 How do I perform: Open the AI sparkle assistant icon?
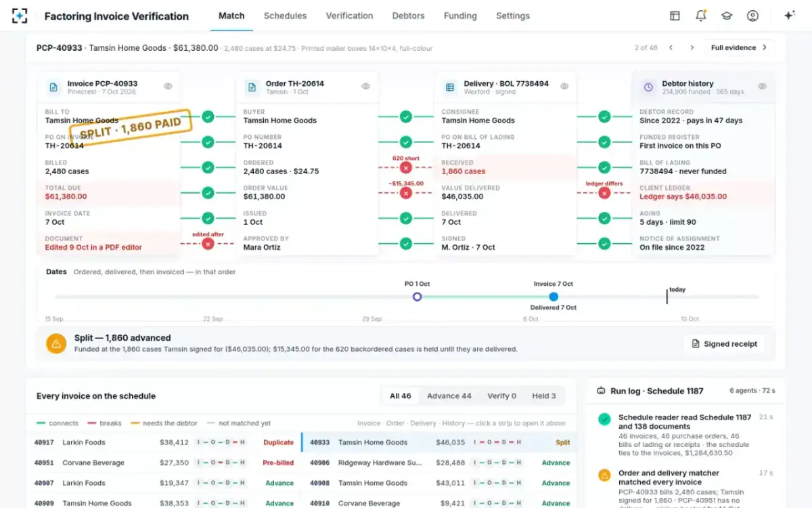pyautogui.click(x=789, y=16)
